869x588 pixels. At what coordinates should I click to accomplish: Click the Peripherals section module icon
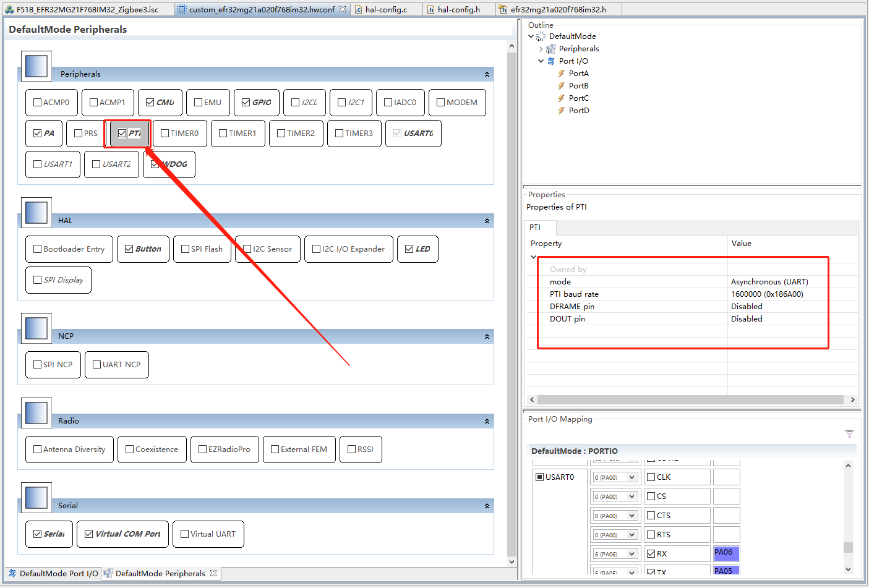click(36, 66)
